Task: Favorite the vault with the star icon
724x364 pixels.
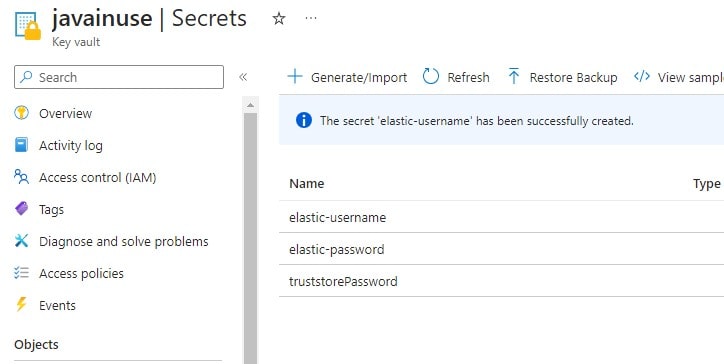Action: [278, 18]
